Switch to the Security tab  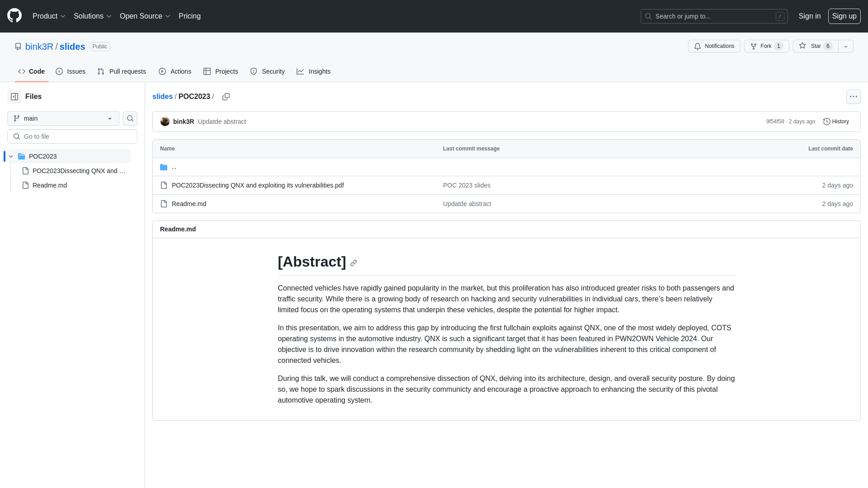267,71
